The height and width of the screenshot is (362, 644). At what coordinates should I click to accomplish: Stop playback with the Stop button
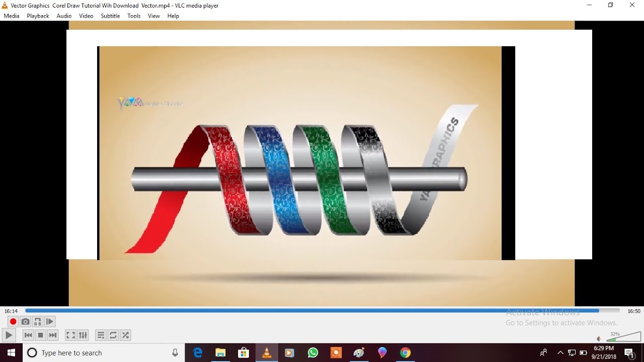[x=40, y=335]
